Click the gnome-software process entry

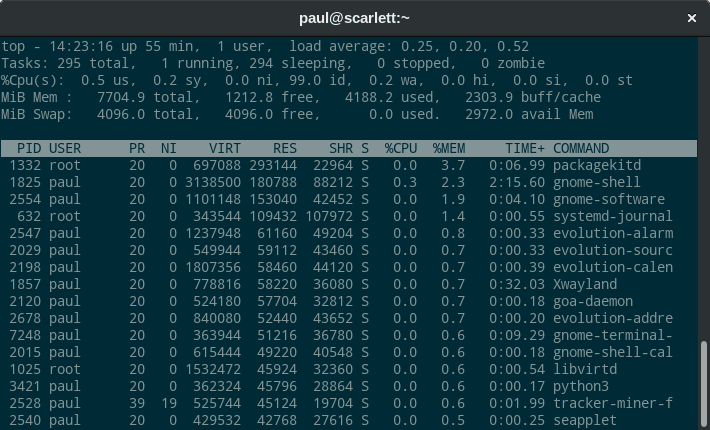pos(608,199)
